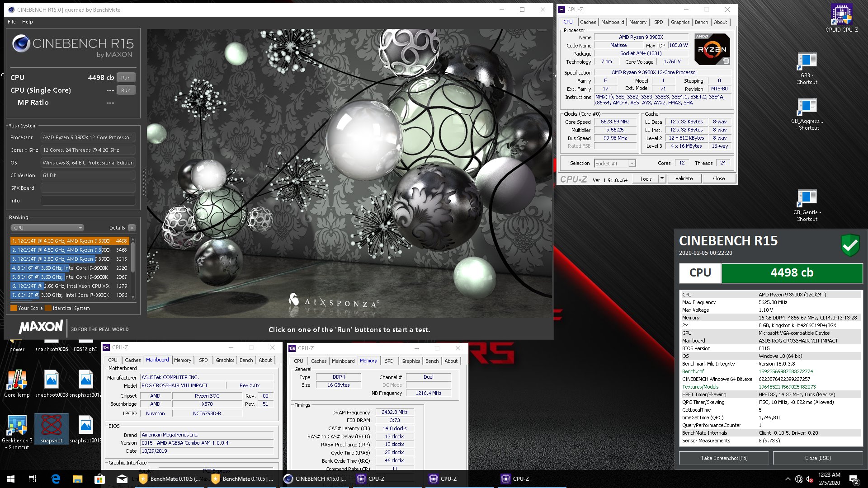This screenshot has height=488, width=868.
Task: Click the green BenchMate shield checkmark
Action: click(x=850, y=245)
